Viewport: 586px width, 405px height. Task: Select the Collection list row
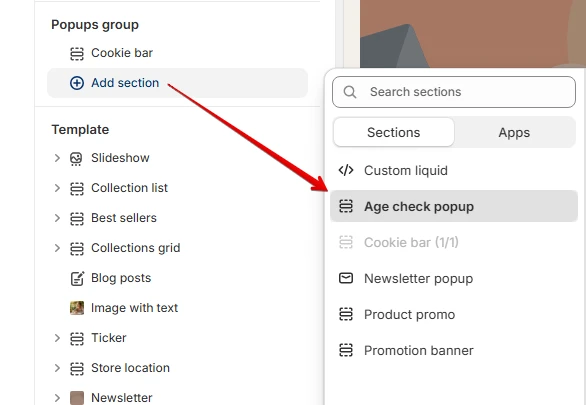[x=178, y=188]
